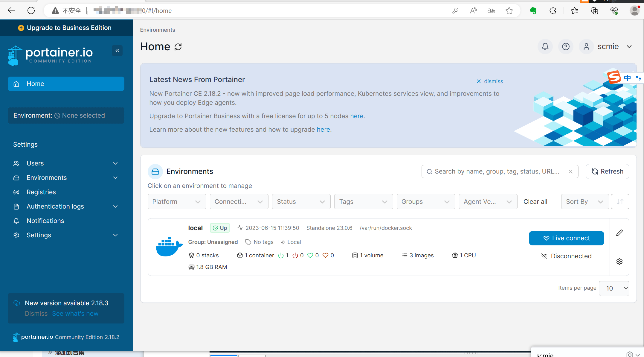
Task: Click See what's new link
Action: [x=75, y=314]
